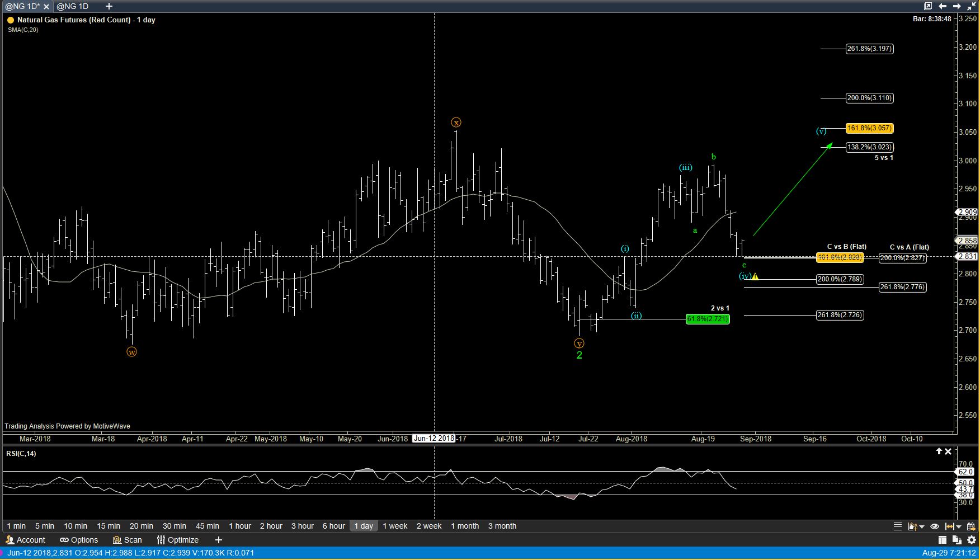The height and width of the screenshot is (560, 980).
Task: Open the Optimize menu
Action: pyautogui.click(x=177, y=540)
